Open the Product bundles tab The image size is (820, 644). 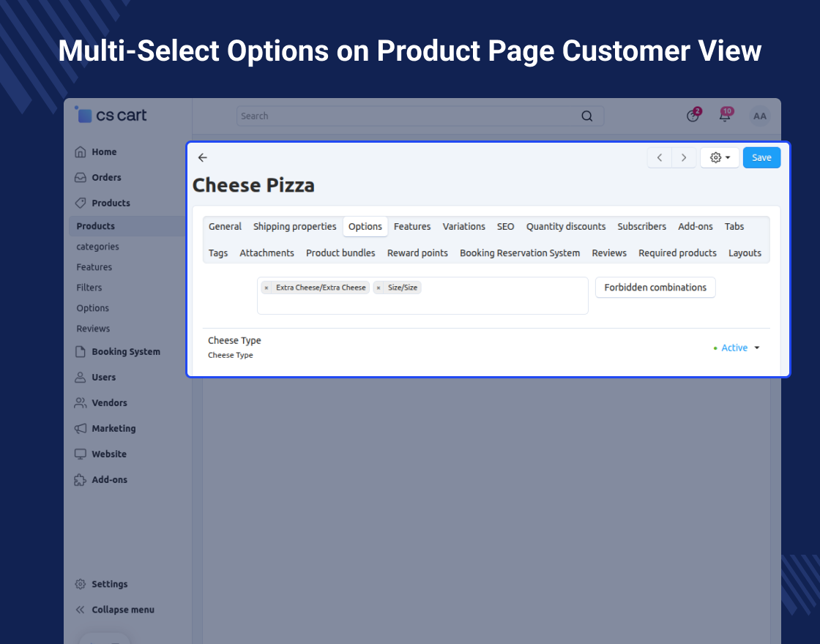tap(340, 253)
